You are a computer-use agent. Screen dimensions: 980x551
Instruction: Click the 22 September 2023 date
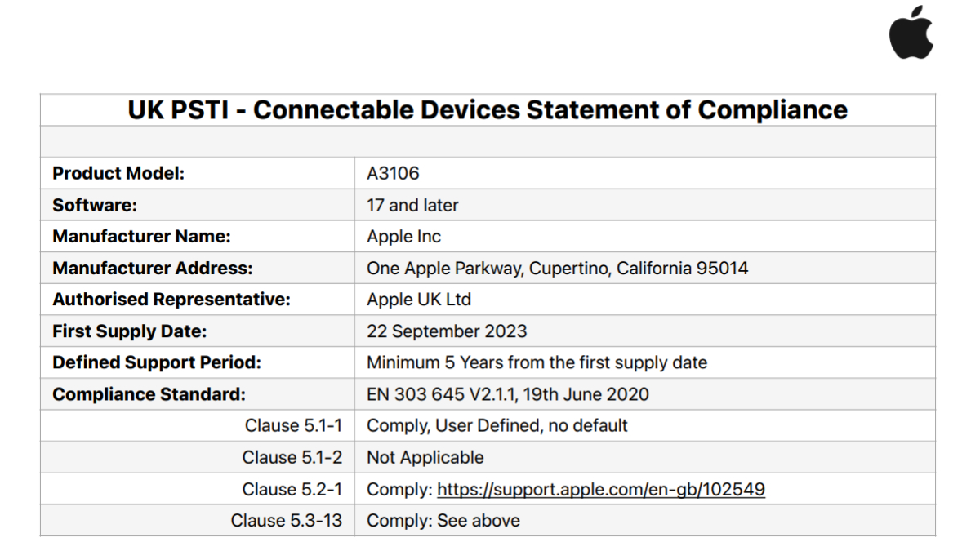(x=447, y=331)
